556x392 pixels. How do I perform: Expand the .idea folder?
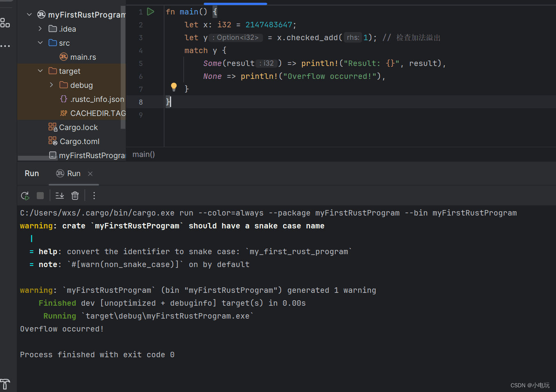[40, 29]
